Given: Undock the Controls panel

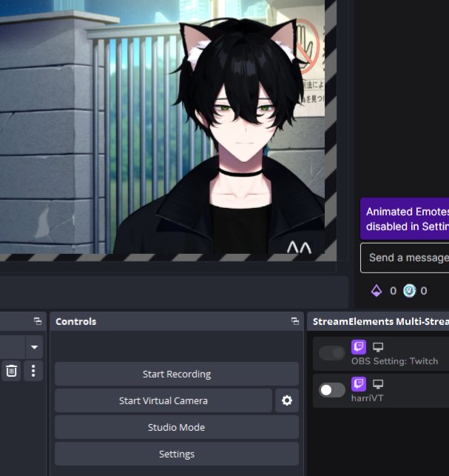Looking at the screenshot, I should (295, 321).
